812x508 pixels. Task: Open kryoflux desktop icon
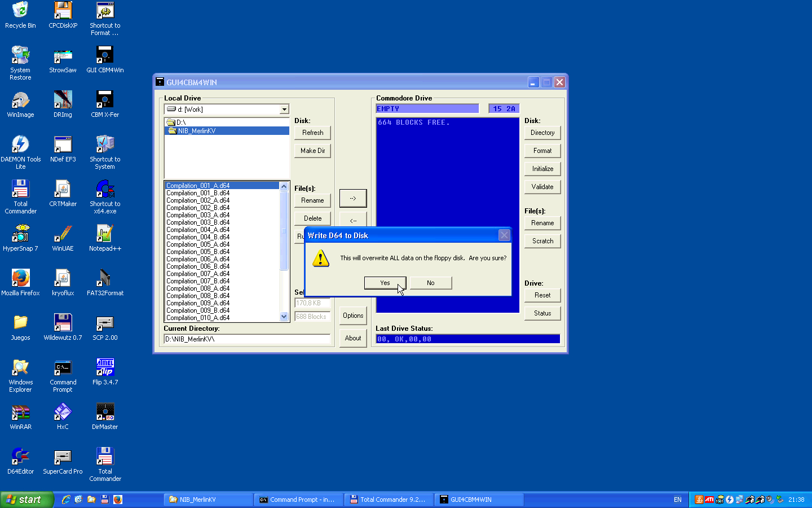click(63, 283)
